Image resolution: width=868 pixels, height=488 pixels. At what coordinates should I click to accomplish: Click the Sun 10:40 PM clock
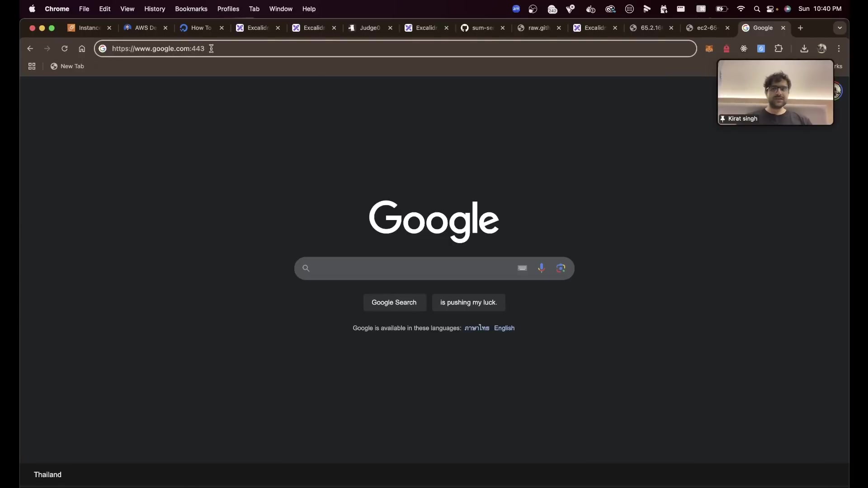[820, 9]
